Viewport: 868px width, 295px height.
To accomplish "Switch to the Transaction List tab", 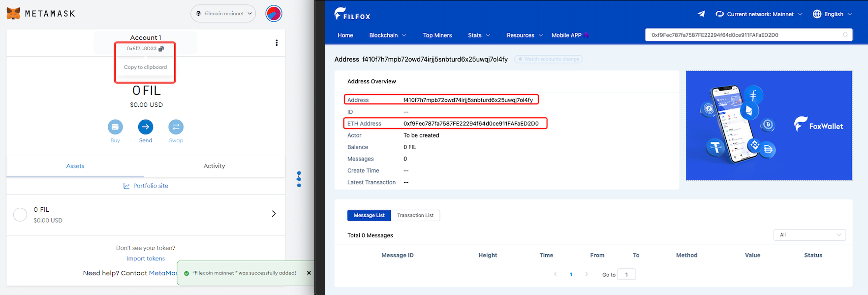I will (x=415, y=215).
